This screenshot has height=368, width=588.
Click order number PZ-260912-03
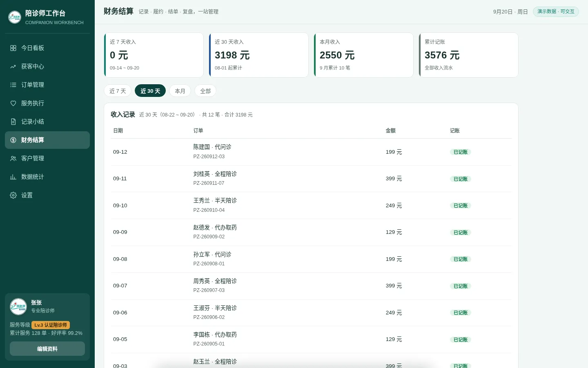pos(209,157)
